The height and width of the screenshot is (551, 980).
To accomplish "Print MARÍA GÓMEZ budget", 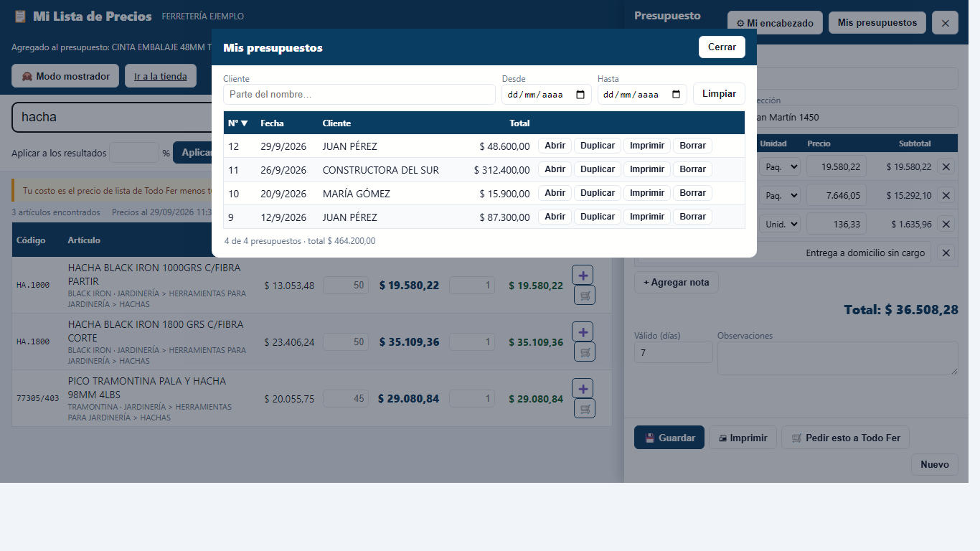I will pyautogui.click(x=646, y=193).
